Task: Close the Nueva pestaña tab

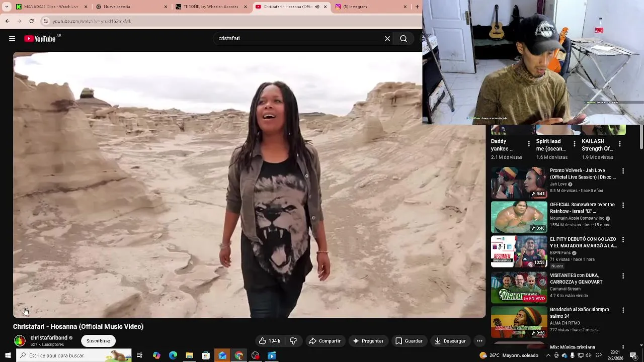Action: pyautogui.click(x=166, y=7)
